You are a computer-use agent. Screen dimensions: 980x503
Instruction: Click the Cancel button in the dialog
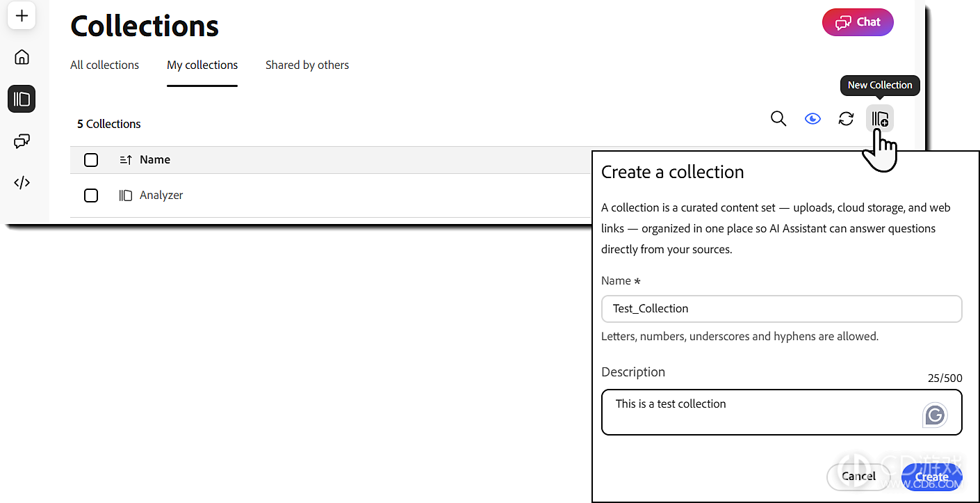858,476
